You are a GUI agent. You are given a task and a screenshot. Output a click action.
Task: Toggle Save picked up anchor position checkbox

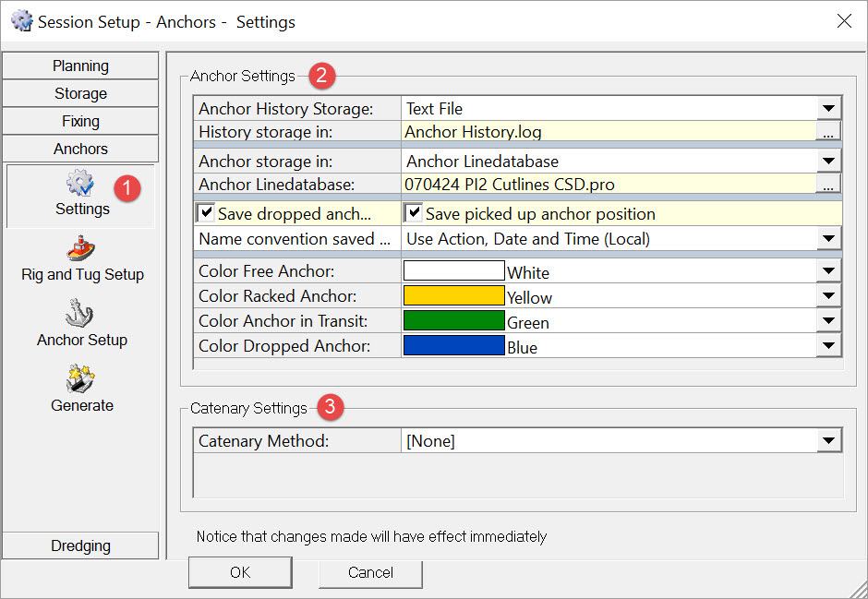[x=415, y=213]
